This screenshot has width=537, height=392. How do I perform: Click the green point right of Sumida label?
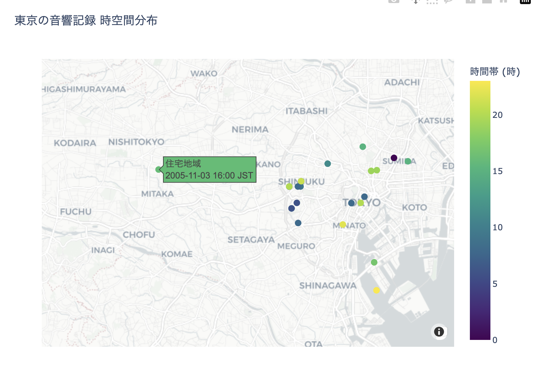pyautogui.click(x=408, y=161)
